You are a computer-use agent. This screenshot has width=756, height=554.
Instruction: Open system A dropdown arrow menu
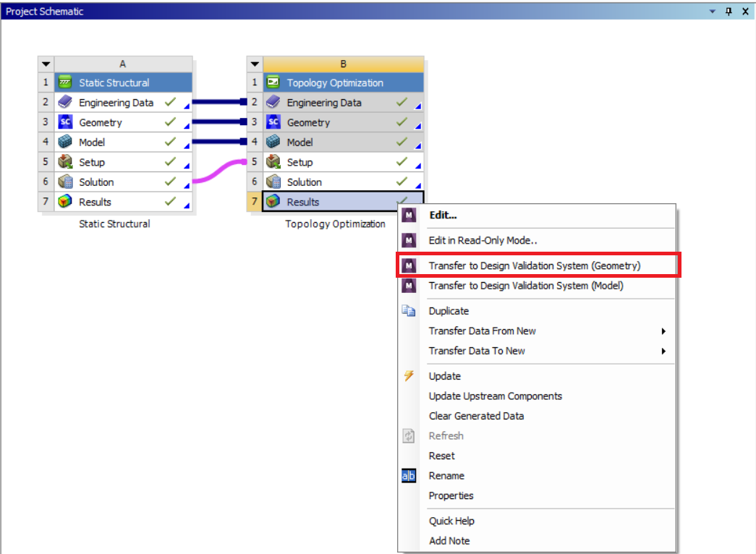click(46, 64)
